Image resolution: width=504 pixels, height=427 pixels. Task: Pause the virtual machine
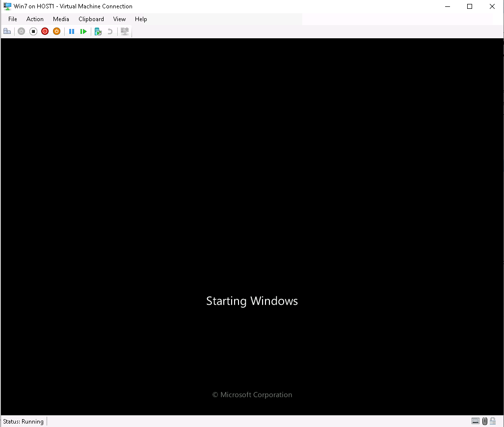tap(72, 31)
